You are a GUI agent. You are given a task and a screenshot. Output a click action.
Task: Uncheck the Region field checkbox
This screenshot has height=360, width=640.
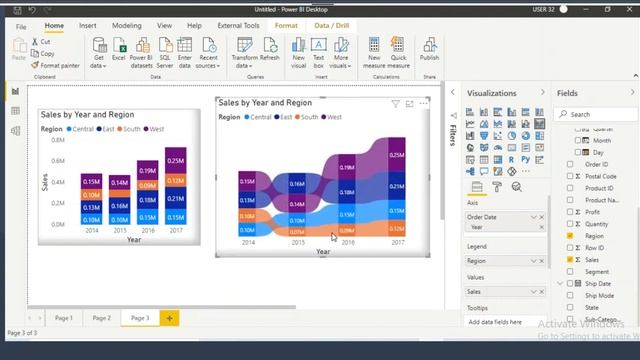coord(570,236)
